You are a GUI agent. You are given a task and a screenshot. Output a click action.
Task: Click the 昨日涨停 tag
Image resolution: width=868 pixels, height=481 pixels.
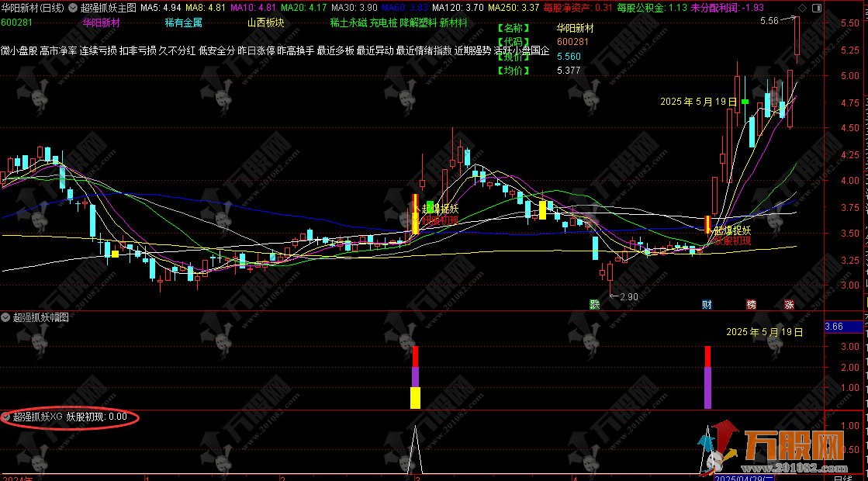(256, 51)
